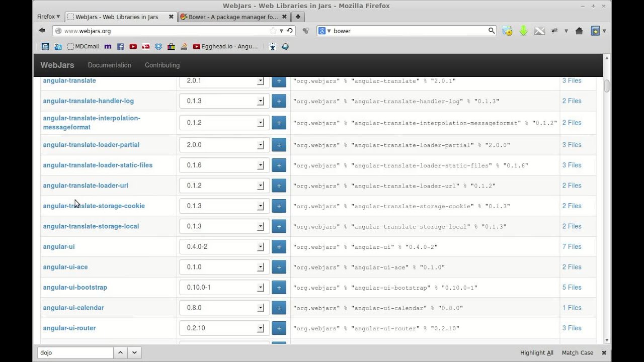The height and width of the screenshot is (362, 644).
Task: Reload the page with the refresh icon
Action: tap(290, 31)
